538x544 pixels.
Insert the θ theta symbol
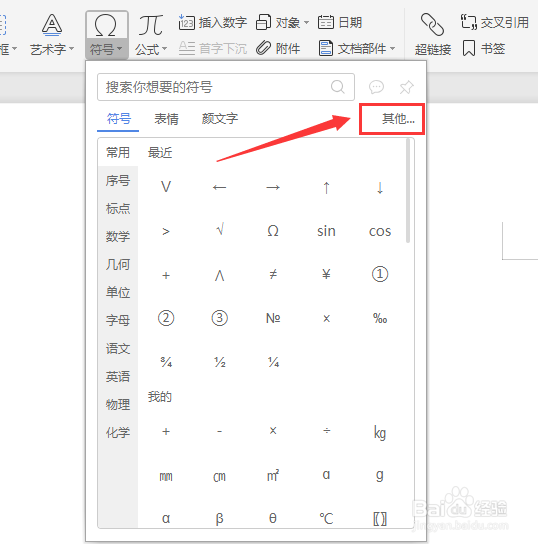(273, 518)
